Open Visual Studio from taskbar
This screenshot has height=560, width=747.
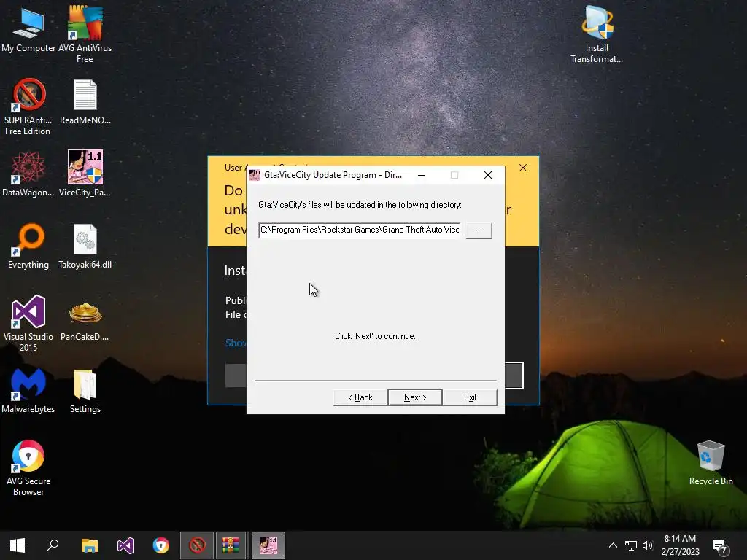click(x=125, y=545)
